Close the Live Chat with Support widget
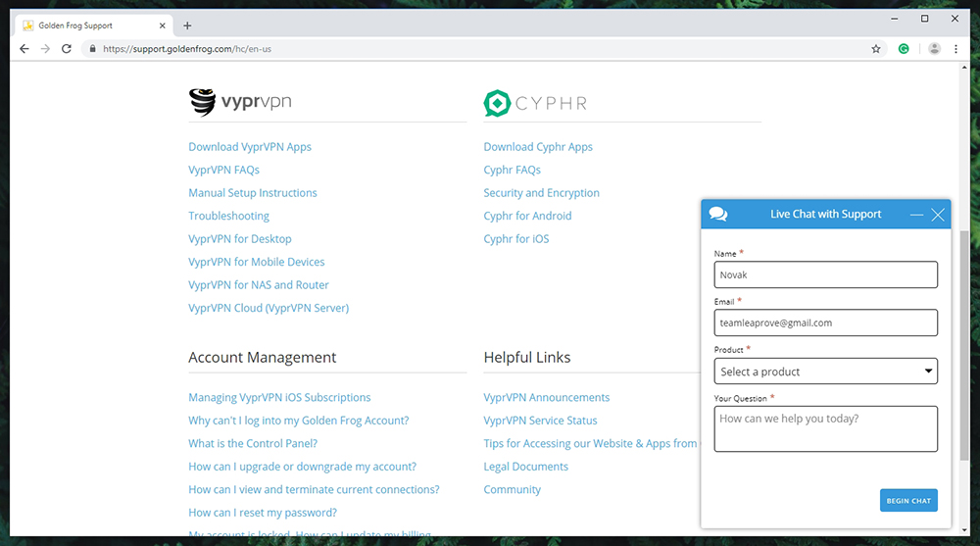980x546 pixels. tap(938, 215)
